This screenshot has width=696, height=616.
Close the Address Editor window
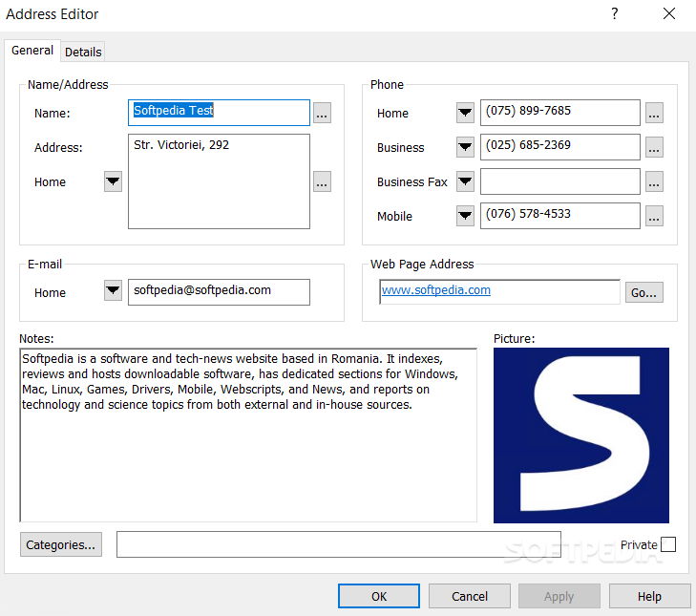click(x=669, y=13)
